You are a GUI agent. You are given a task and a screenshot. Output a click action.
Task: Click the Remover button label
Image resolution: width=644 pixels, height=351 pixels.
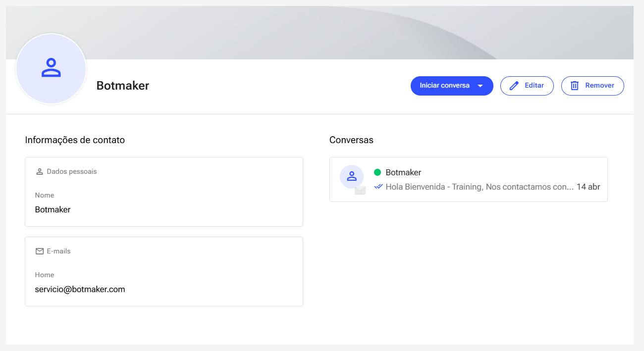pyautogui.click(x=599, y=85)
